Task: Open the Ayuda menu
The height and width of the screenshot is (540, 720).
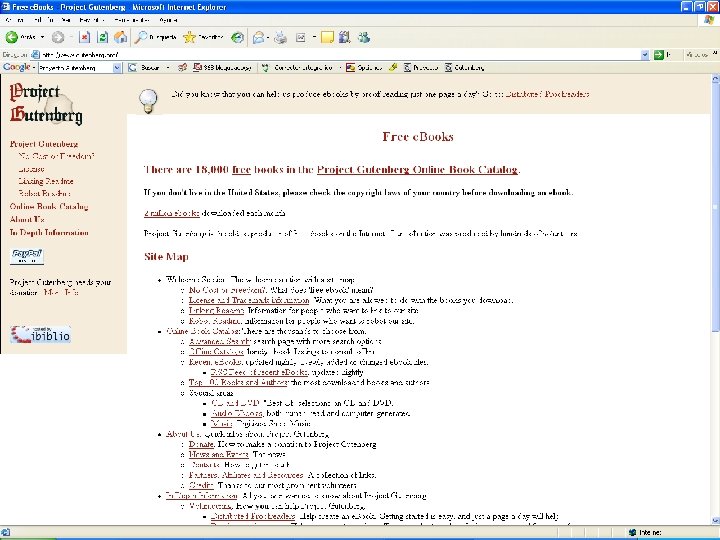Action: (x=168, y=20)
